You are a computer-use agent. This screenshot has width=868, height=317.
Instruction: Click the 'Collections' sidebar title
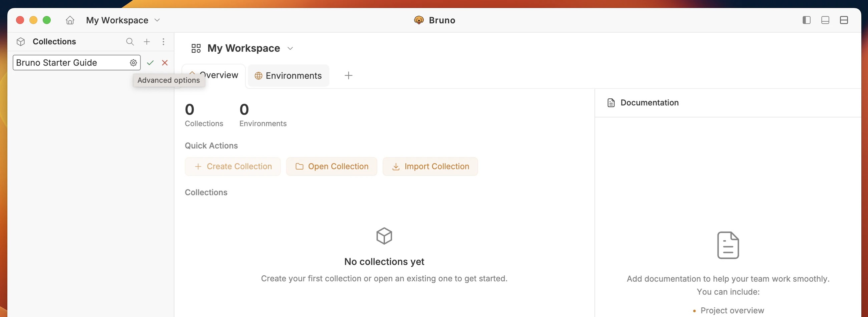click(54, 41)
